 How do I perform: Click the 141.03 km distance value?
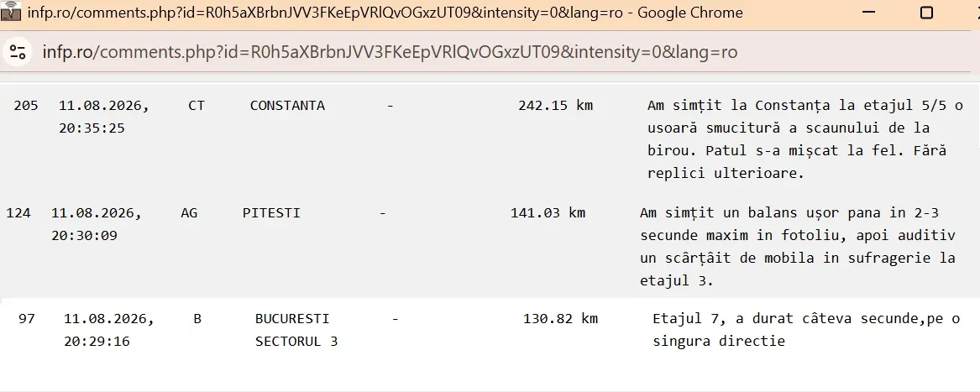click(548, 212)
